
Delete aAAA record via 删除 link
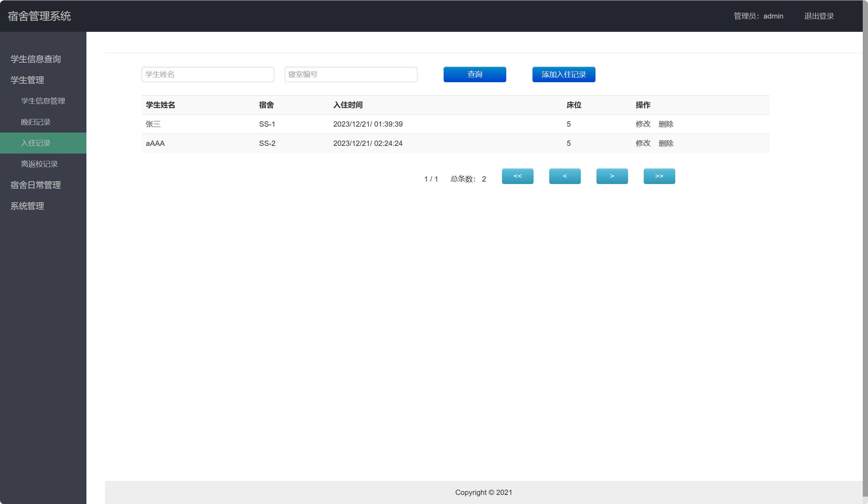[x=666, y=143]
